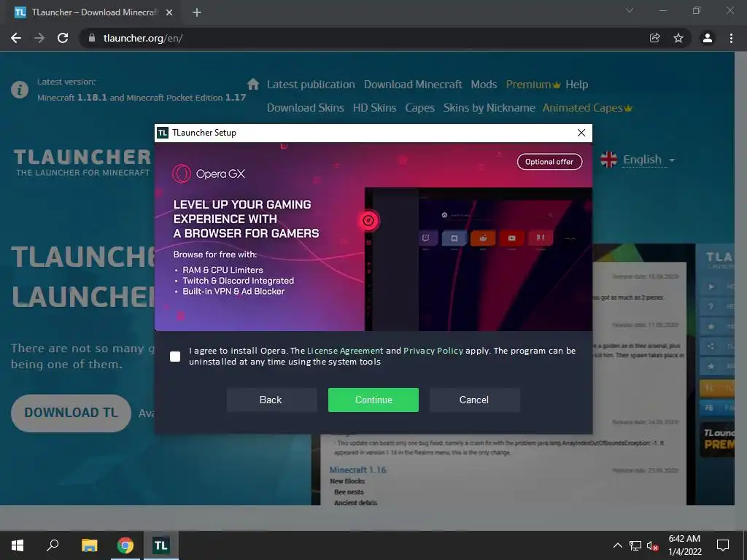747x560 pixels.
Task: Open the network tray icon
Action: [x=635, y=545]
